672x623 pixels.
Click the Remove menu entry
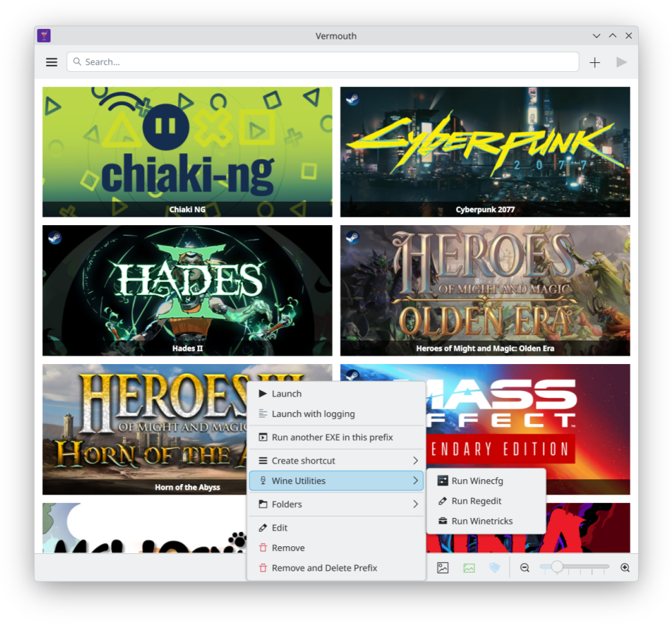coord(336,548)
